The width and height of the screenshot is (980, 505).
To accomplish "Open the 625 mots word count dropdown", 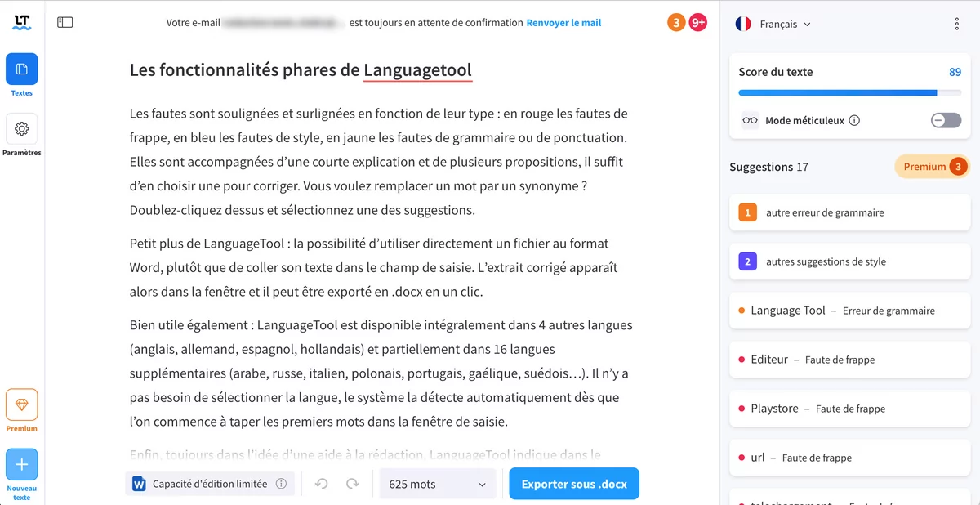I will [438, 484].
